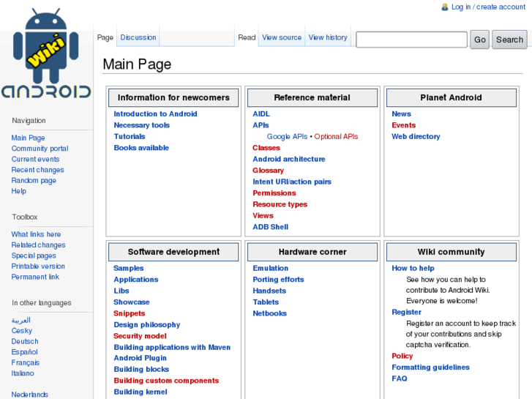Get the Permanent link

click(x=35, y=277)
